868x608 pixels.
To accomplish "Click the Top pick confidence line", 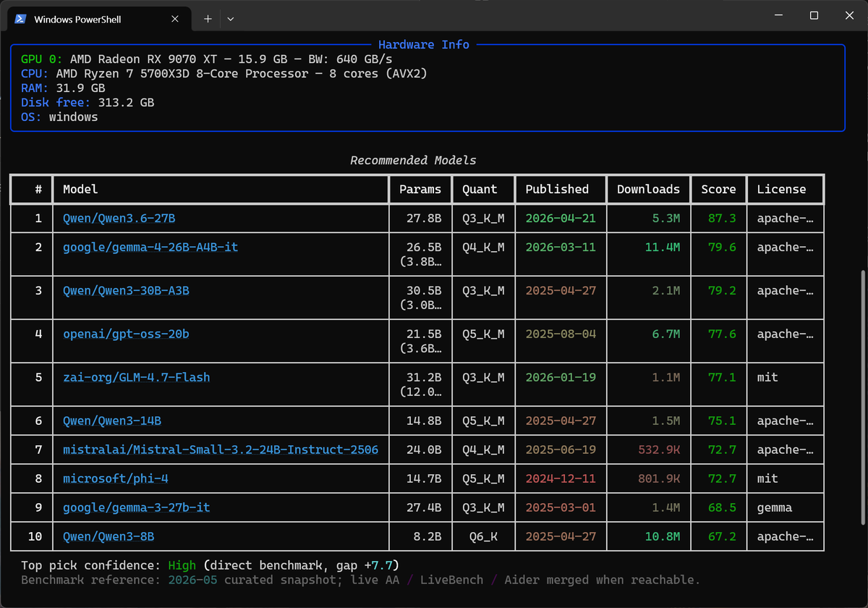I will 210,565.
